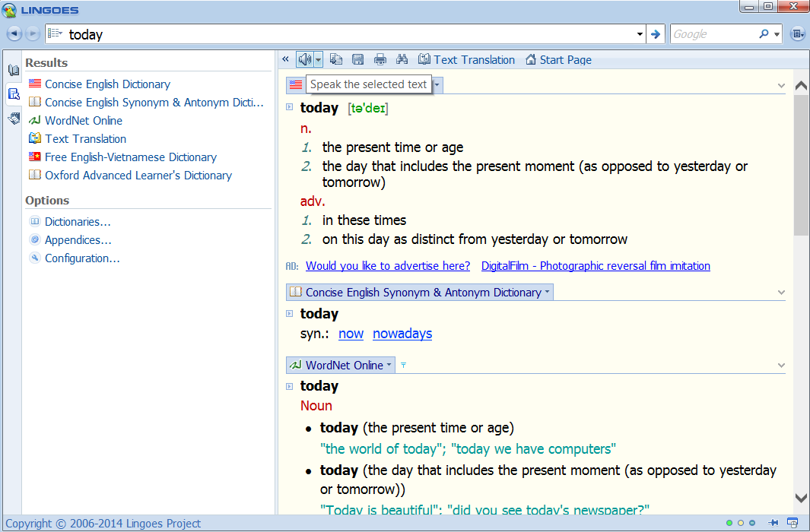The height and width of the screenshot is (532, 810).
Task: Click the green status dot in status bar
Action: [729, 523]
